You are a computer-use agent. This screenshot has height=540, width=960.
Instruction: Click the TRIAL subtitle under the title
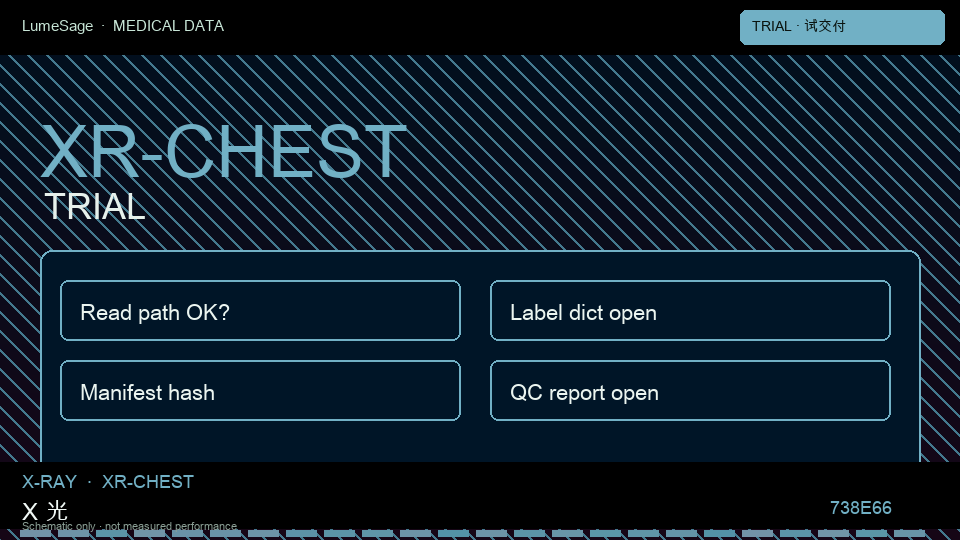(x=95, y=206)
